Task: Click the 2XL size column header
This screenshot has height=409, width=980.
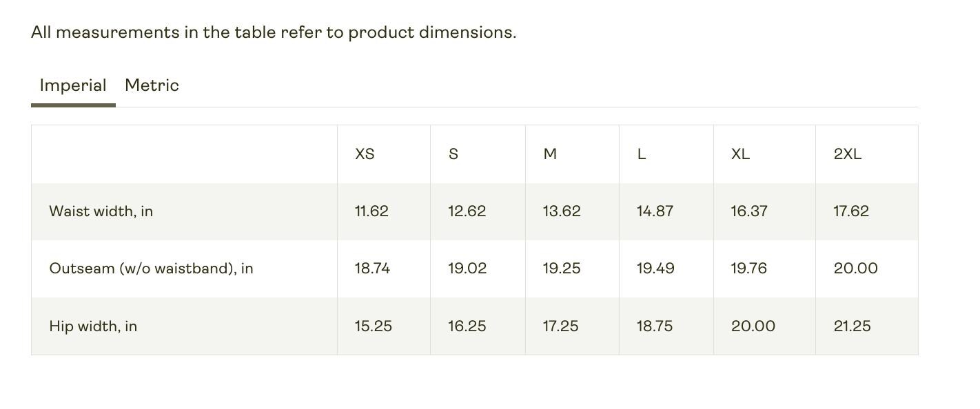Action: coord(848,154)
